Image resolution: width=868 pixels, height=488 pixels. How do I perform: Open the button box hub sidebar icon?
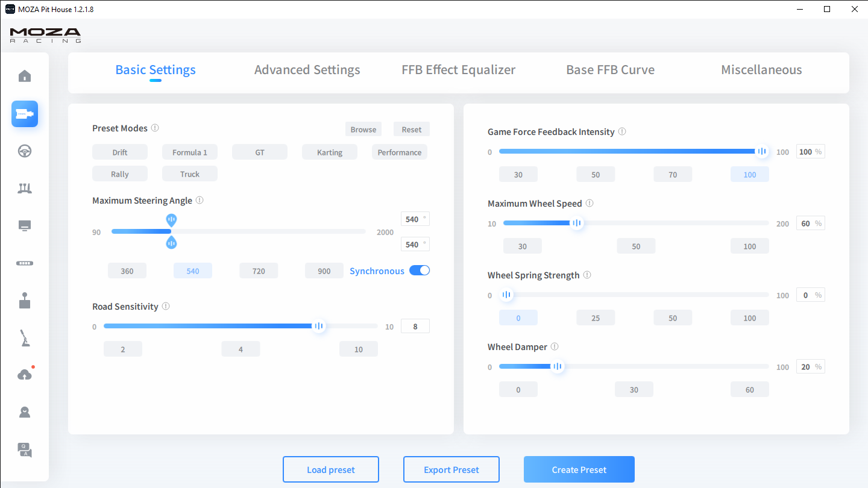pos(25,263)
